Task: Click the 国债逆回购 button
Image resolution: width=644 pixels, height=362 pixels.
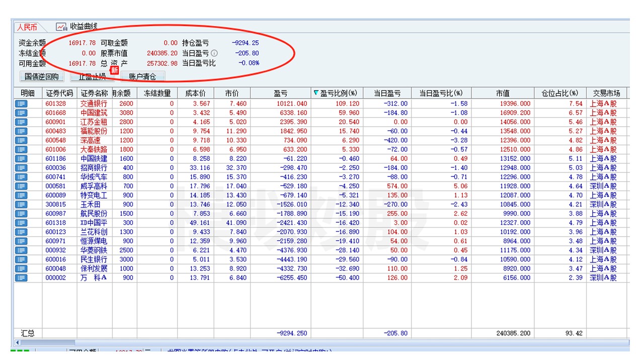Action: [x=42, y=77]
